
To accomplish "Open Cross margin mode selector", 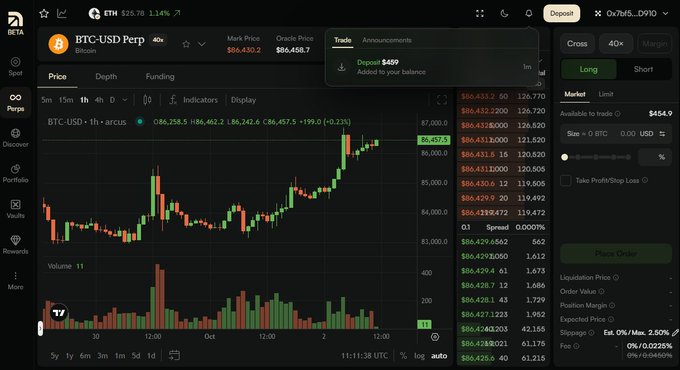I will coord(577,44).
